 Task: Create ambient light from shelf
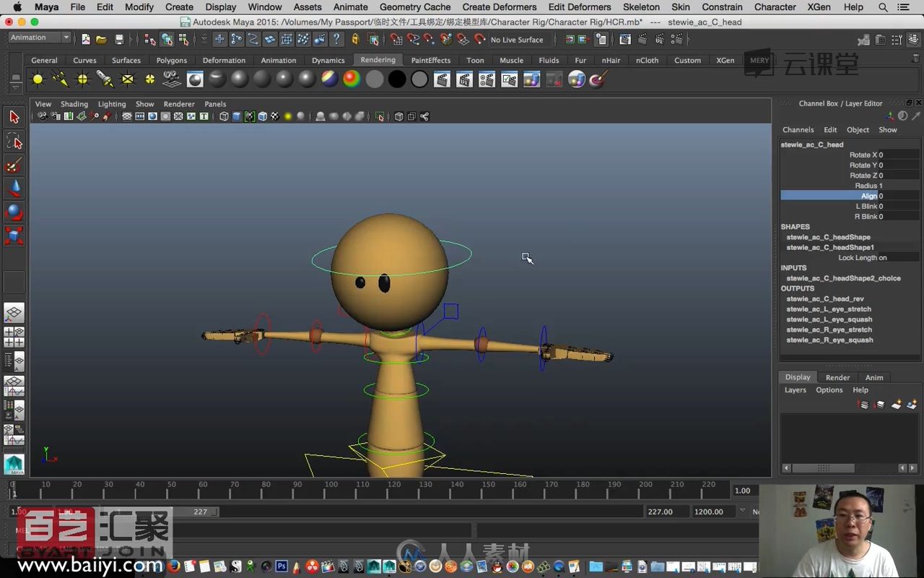point(38,79)
